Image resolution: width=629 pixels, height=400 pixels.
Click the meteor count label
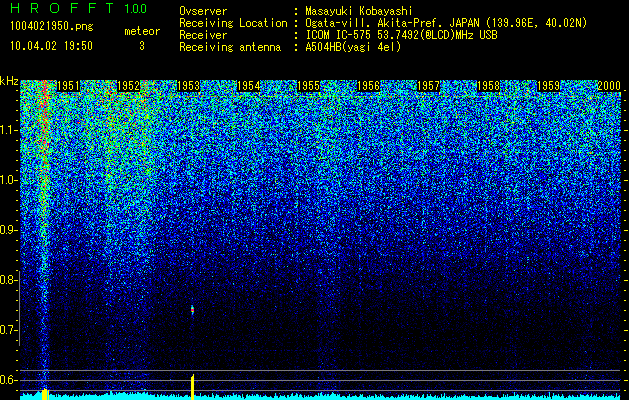click(x=142, y=31)
